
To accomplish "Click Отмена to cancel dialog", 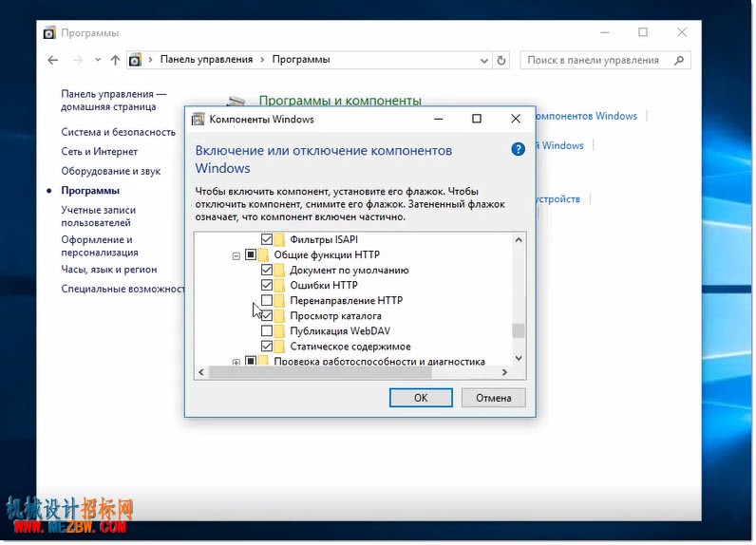I will (493, 398).
